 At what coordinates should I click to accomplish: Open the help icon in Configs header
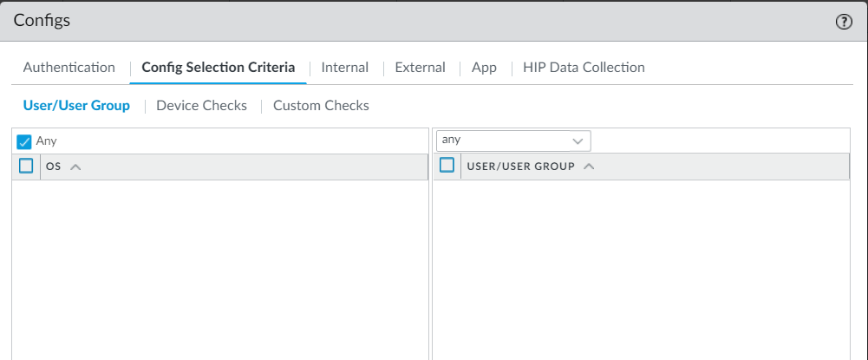coord(844,23)
